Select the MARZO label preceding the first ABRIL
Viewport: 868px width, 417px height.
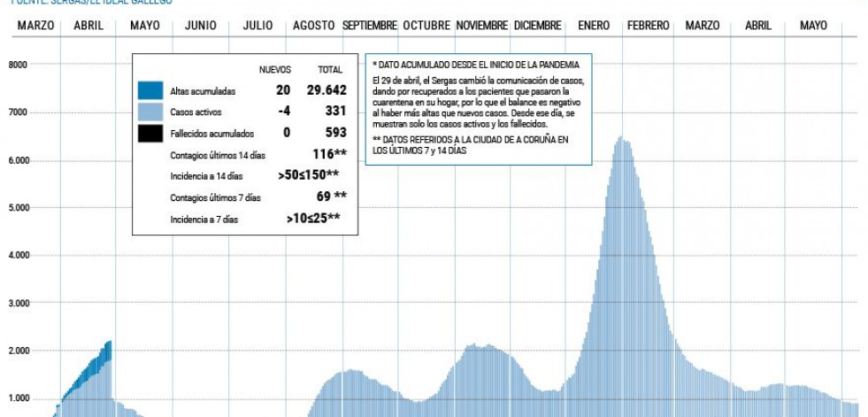point(36,26)
